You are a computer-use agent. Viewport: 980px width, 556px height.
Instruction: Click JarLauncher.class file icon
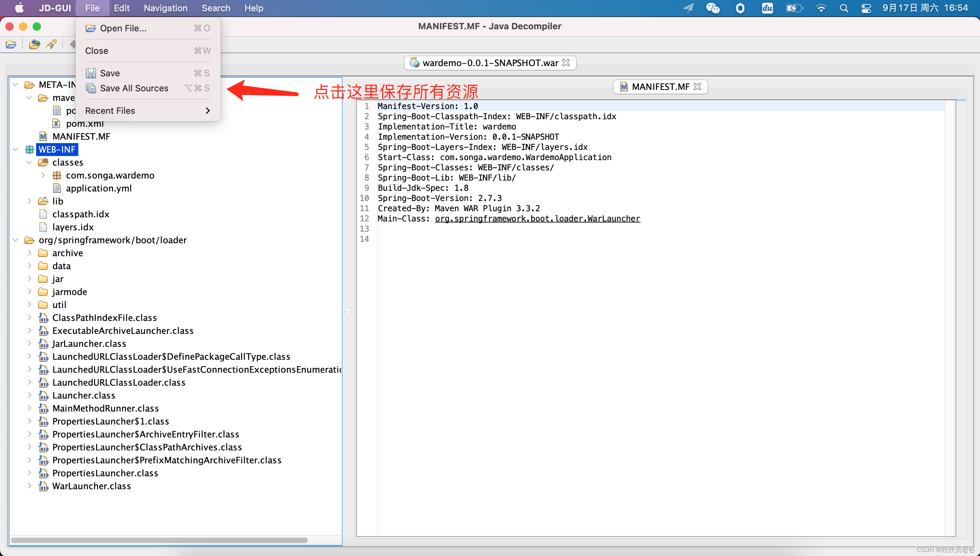click(44, 344)
